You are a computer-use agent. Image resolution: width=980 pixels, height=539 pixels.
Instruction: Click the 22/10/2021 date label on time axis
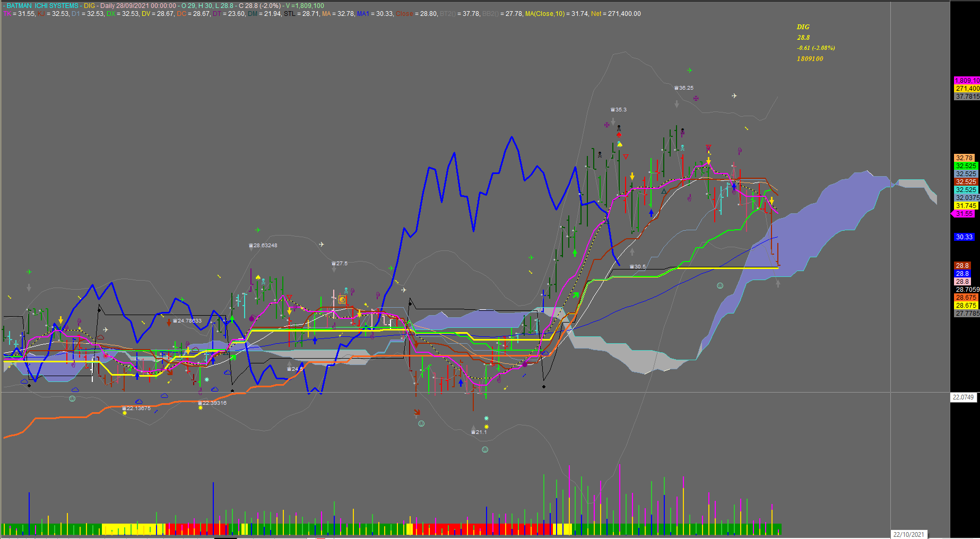tap(909, 535)
